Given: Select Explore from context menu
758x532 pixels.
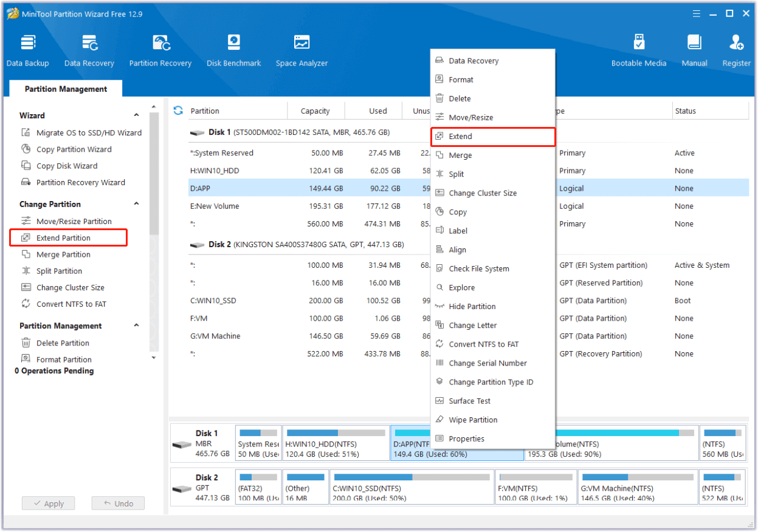Looking at the screenshot, I should (493, 287).
